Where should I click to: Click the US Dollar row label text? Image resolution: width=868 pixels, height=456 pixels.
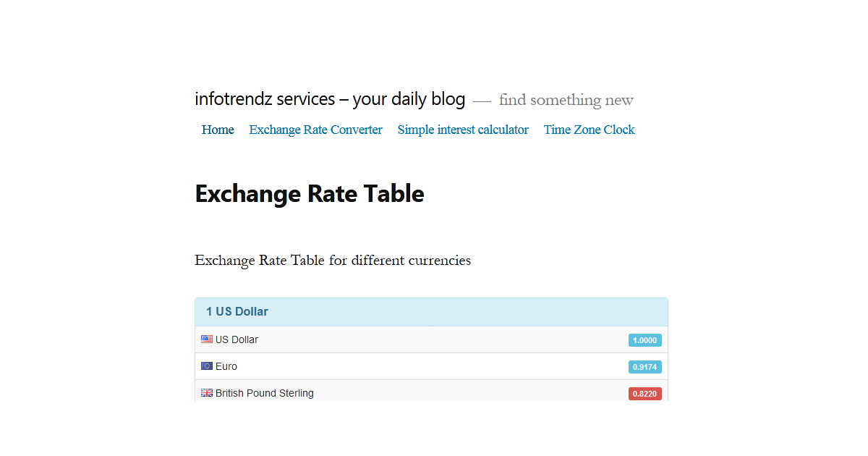click(x=236, y=339)
